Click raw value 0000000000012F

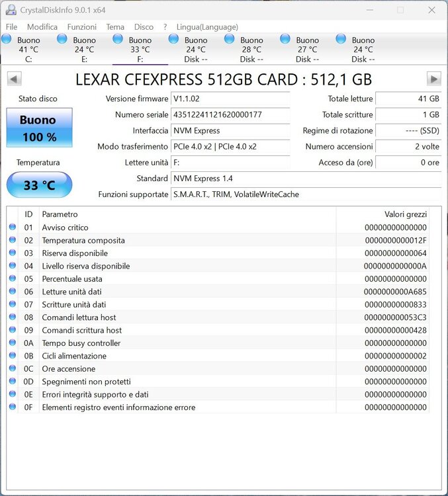coord(396,241)
